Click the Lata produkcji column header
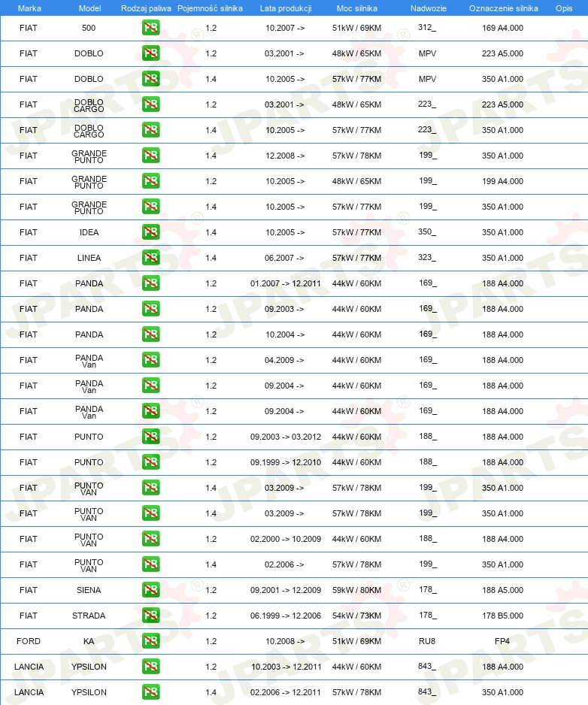This screenshot has height=705, width=588. pos(286,8)
